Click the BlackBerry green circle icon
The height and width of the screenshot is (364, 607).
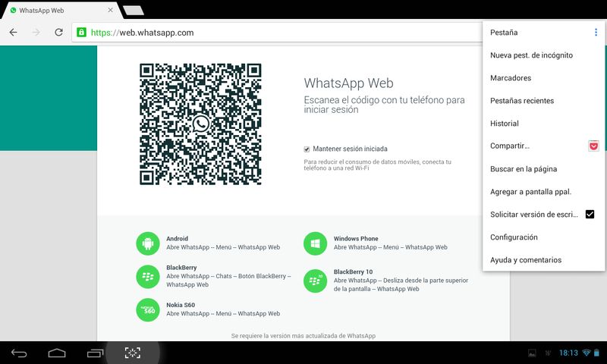tap(148, 277)
